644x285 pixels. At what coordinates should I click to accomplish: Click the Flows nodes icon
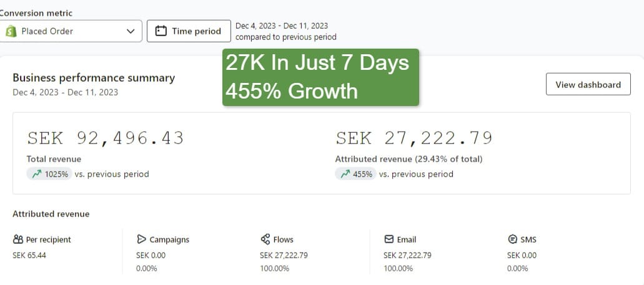pyautogui.click(x=265, y=239)
